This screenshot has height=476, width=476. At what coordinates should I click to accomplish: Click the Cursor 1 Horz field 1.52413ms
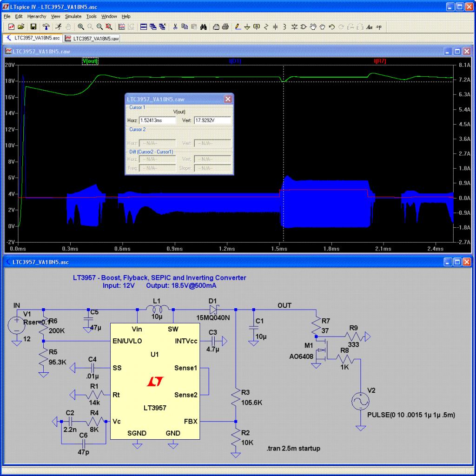click(x=157, y=120)
